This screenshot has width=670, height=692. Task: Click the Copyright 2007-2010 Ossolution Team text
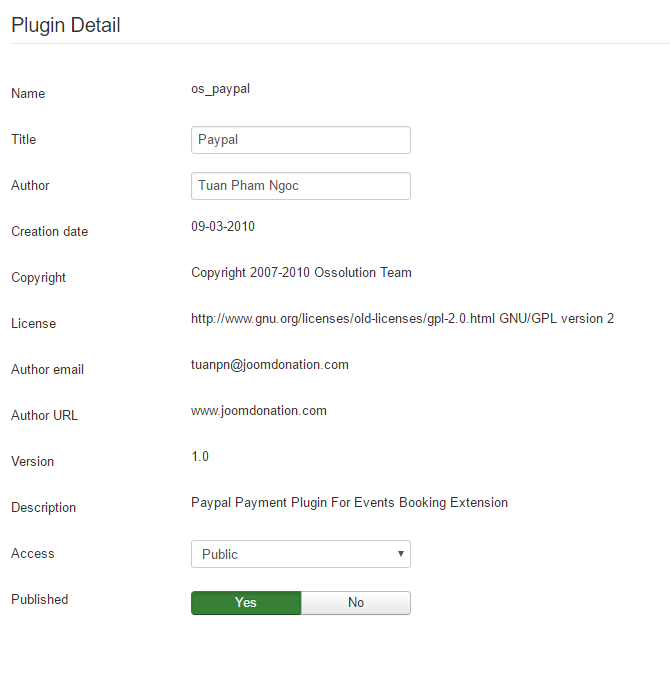point(301,273)
